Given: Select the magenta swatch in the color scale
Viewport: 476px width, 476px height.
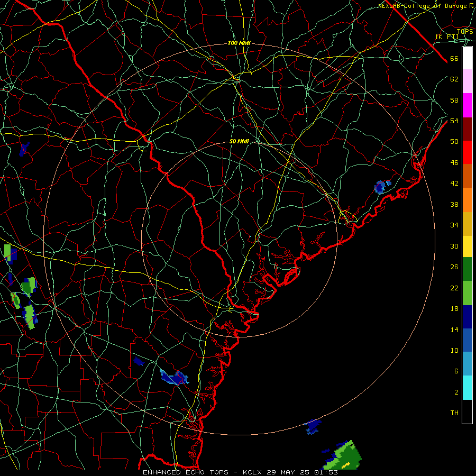Looking at the screenshot, I should pos(467,105).
